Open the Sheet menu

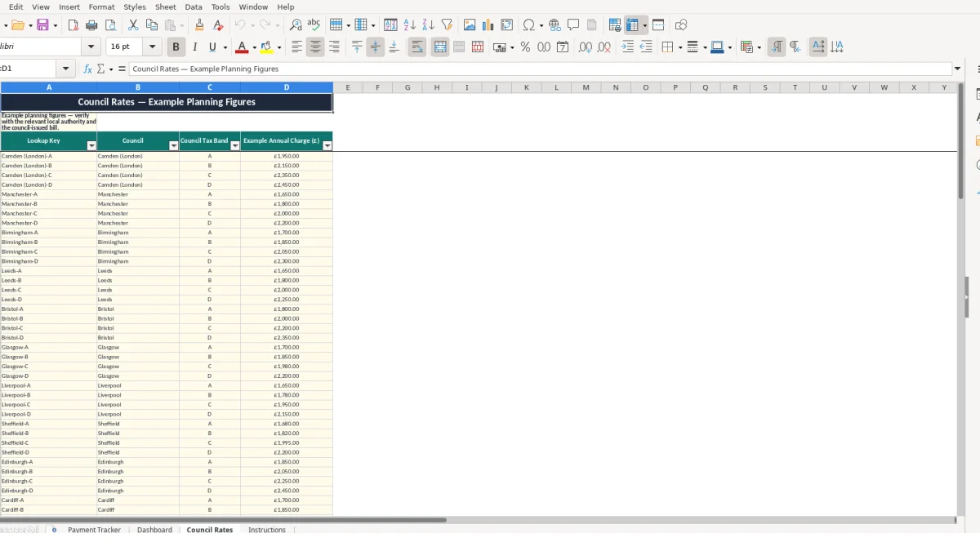(x=165, y=7)
